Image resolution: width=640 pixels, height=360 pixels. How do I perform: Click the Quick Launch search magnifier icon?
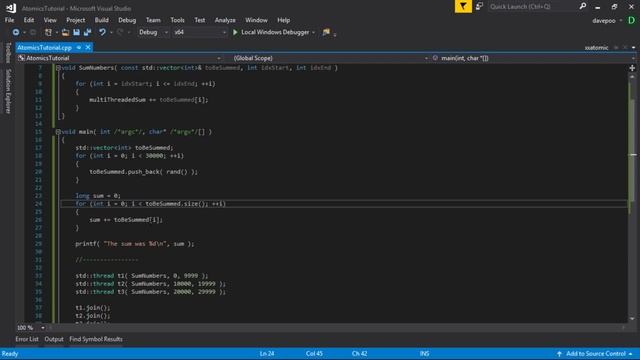pyautogui.click(x=583, y=6)
